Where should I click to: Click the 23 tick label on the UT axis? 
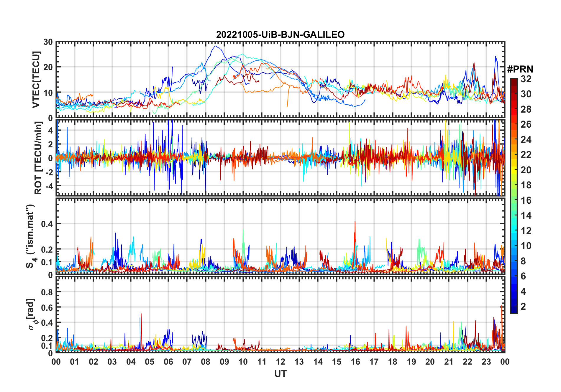(x=486, y=362)
